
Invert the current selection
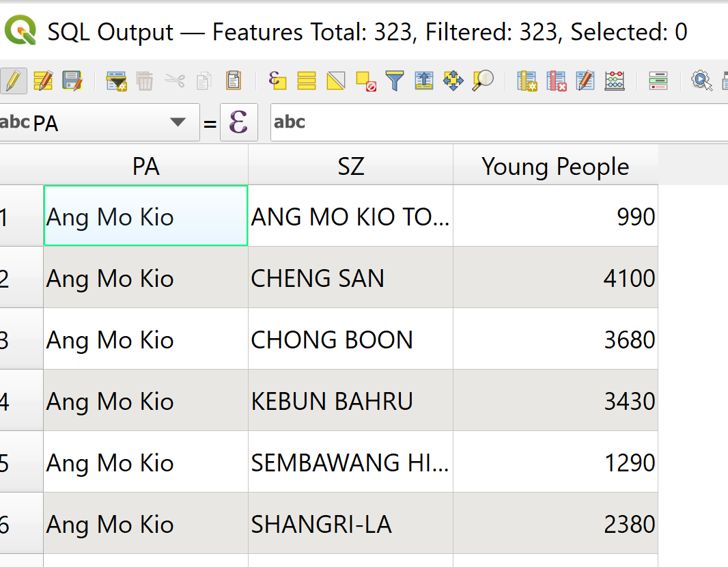coord(336,81)
